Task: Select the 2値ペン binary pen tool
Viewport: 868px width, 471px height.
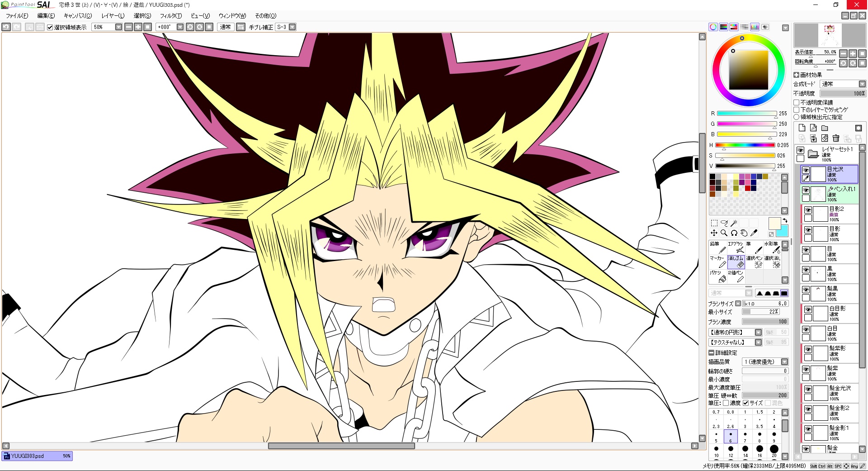Action: pos(736,276)
